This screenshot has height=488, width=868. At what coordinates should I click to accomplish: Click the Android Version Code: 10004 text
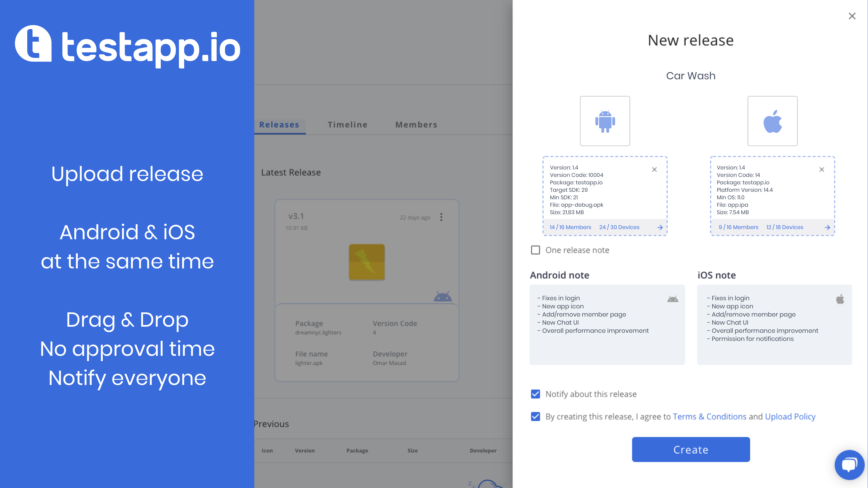[577, 175]
